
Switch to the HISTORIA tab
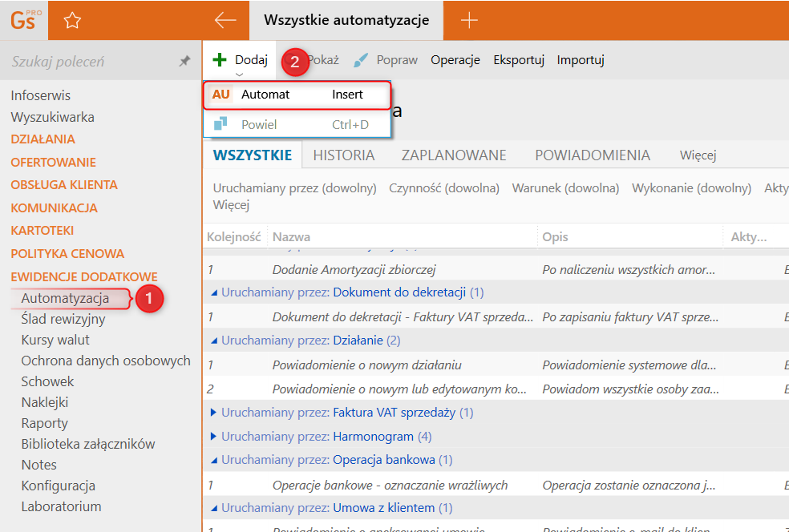[343, 155]
